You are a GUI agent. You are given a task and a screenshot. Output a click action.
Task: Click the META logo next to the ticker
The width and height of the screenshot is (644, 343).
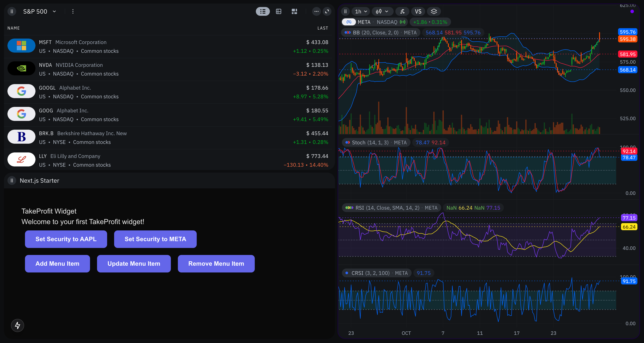pyautogui.click(x=349, y=22)
